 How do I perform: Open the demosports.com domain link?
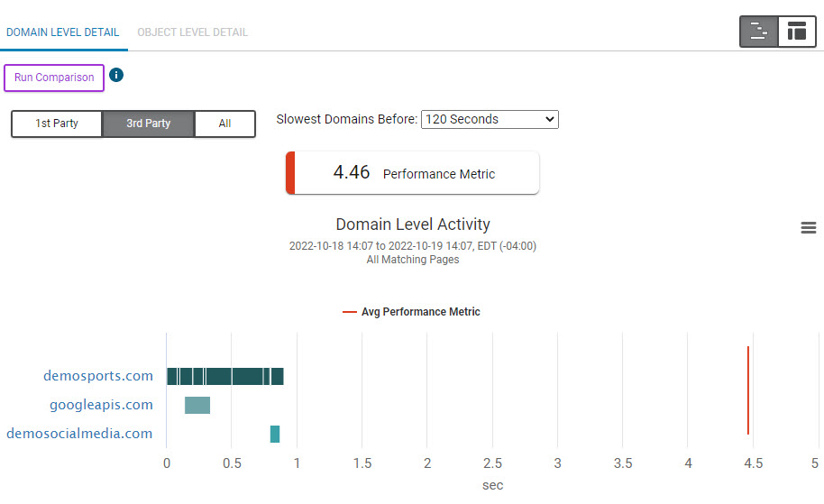[x=98, y=376]
